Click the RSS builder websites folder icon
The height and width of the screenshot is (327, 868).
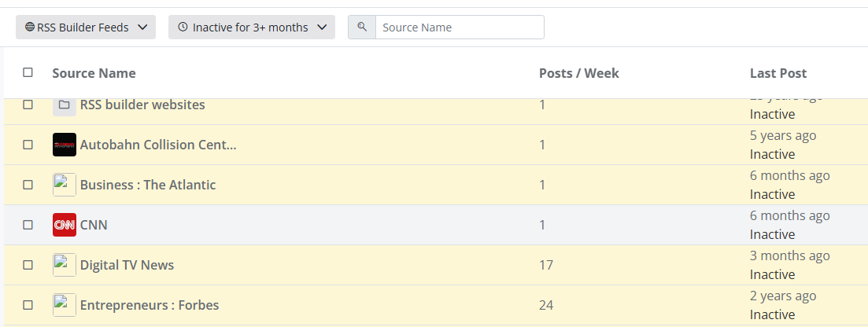pyautogui.click(x=65, y=105)
